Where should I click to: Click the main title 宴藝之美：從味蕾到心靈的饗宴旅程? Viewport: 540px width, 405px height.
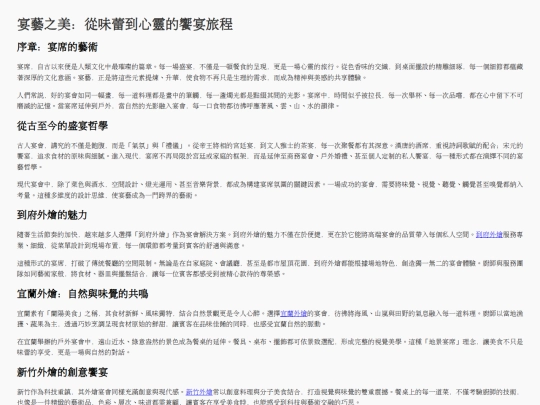pos(125,24)
